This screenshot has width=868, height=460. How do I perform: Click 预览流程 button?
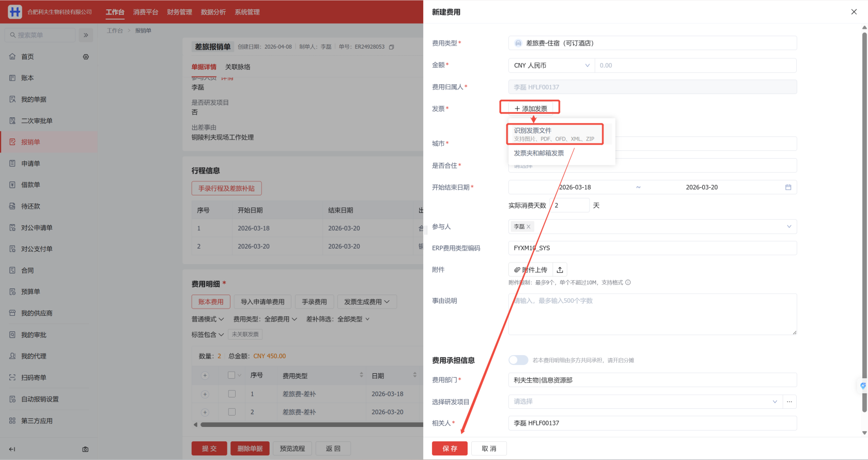pos(292,448)
